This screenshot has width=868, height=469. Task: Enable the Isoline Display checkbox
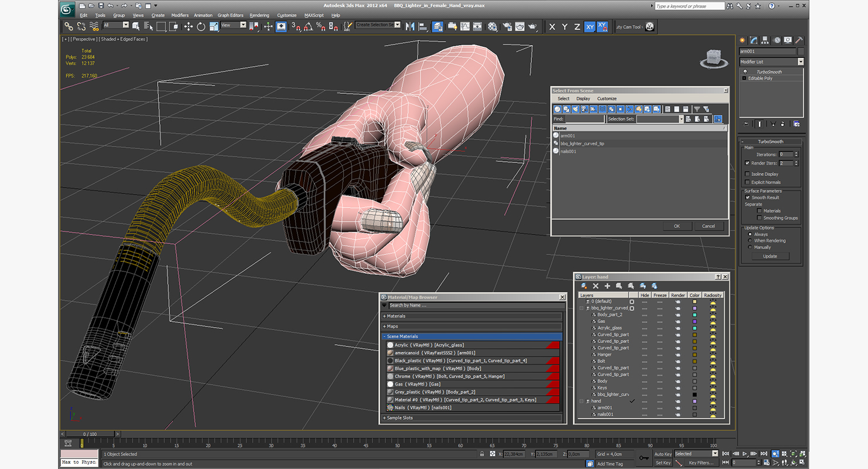[x=747, y=174]
